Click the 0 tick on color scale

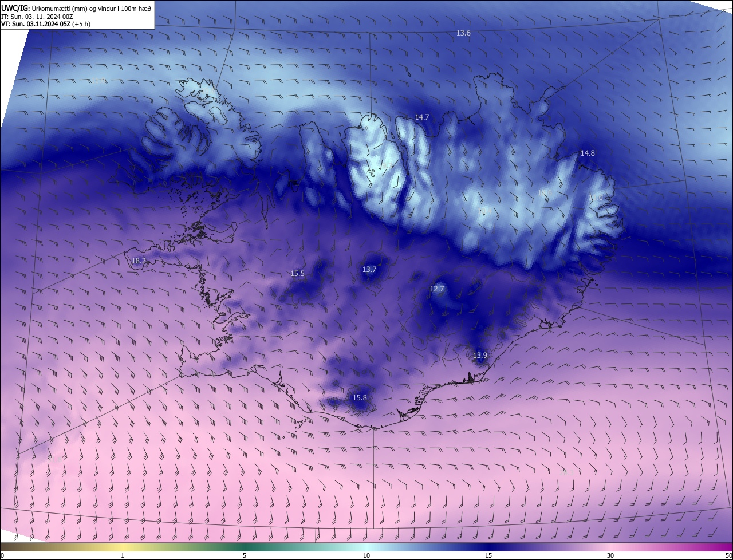coord(2,555)
